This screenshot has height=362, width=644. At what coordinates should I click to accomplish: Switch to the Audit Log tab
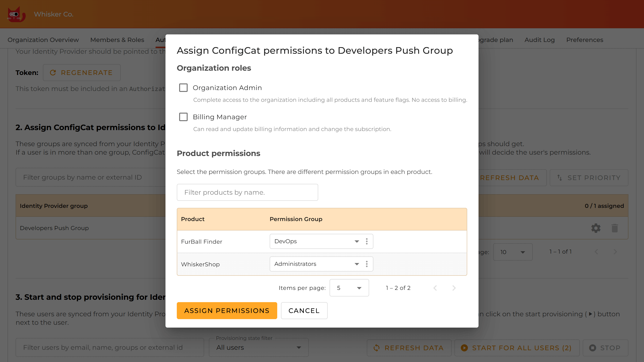coord(539,40)
